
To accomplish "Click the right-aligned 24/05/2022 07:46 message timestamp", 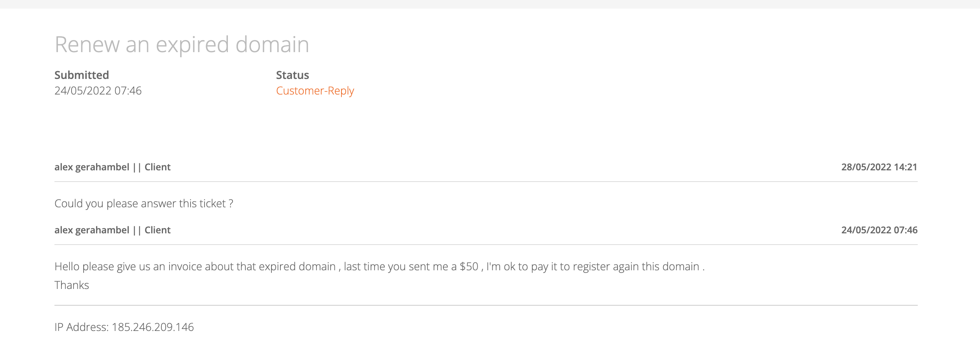I will (x=879, y=230).
